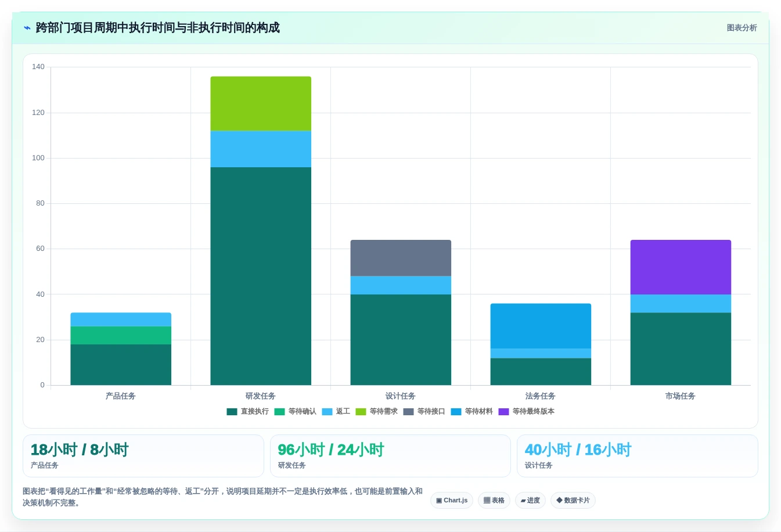Click the 研发任务 x-axis label
Viewport: 781px width, 532px height.
tap(261, 396)
